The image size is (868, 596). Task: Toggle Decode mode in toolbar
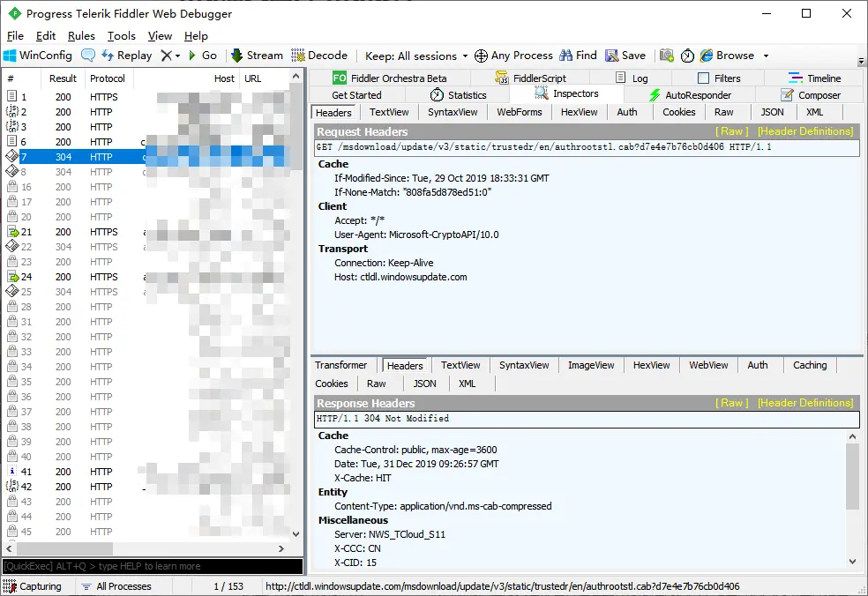point(319,56)
